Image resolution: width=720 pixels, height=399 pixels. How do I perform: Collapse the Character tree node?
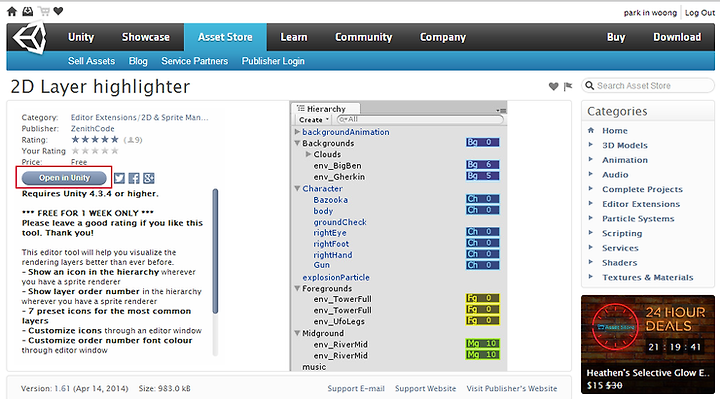point(297,188)
